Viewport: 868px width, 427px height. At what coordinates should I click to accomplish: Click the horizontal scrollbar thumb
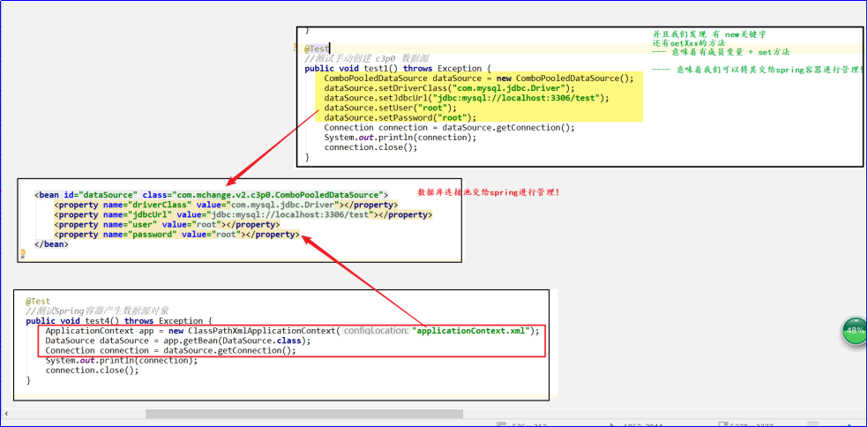tap(304, 414)
